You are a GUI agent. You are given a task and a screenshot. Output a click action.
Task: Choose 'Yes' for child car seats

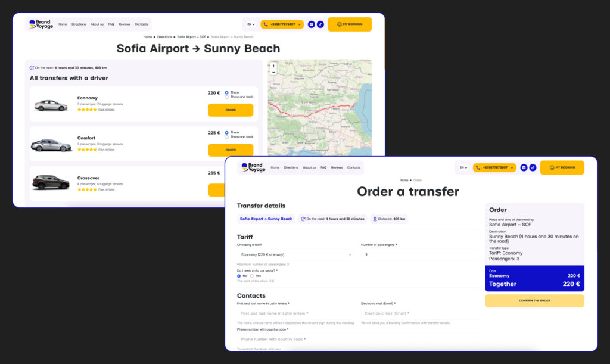(252, 276)
